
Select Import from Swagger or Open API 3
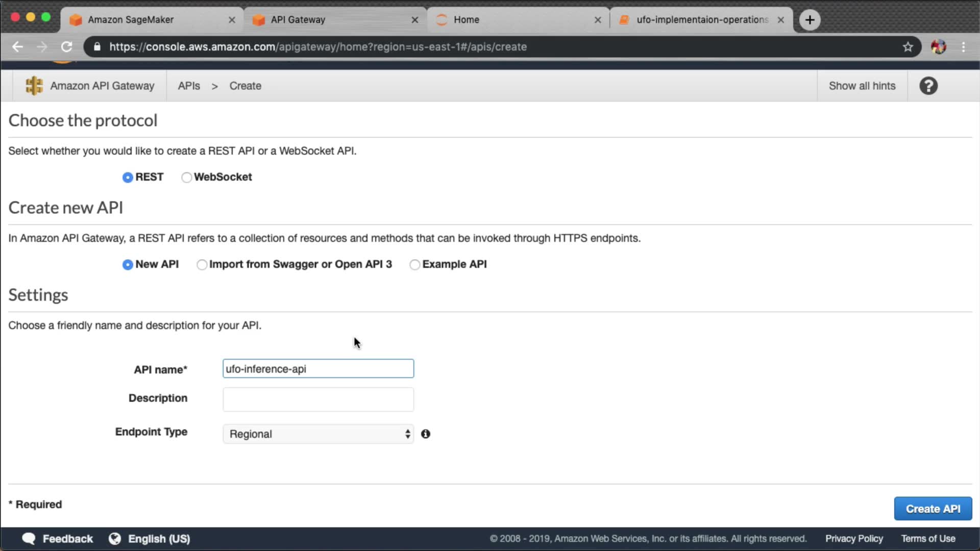click(202, 265)
